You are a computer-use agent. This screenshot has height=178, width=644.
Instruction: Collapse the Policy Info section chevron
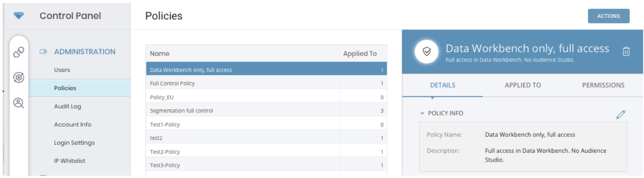pyautogui.click(x=422, y=113)
